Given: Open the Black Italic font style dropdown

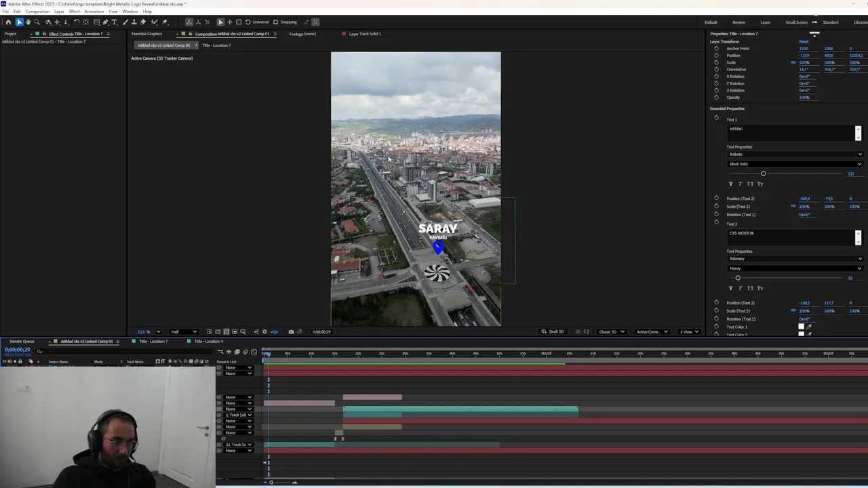Looking at the screenshot, I should coord(795,164).
